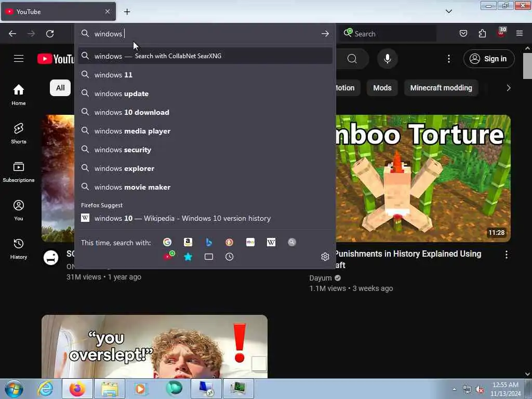Click the Go arrow in address bar
Viewport: 532px width, 399px height.
(325, 34)
